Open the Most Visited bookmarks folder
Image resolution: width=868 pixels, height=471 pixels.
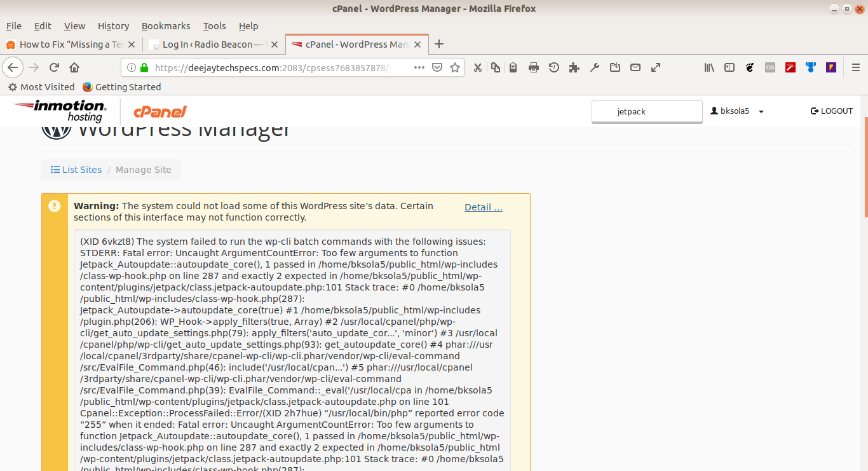click(x=41, y=87)
